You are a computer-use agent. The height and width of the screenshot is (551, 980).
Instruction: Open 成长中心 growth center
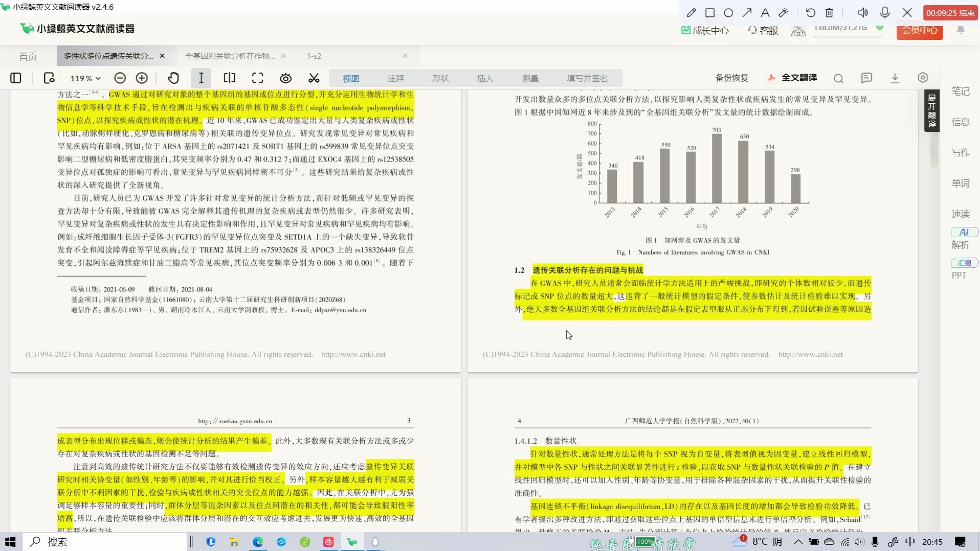(705, 31)
